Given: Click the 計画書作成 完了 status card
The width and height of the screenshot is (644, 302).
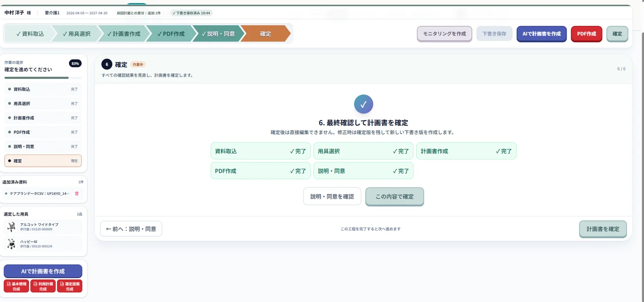Looking at the screenshot, I should pos(466,151).
